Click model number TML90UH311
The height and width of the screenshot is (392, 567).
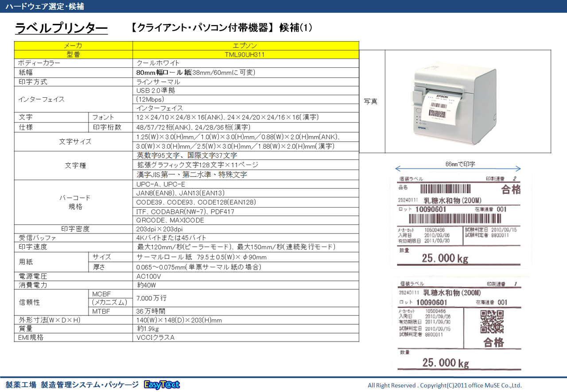245,55
